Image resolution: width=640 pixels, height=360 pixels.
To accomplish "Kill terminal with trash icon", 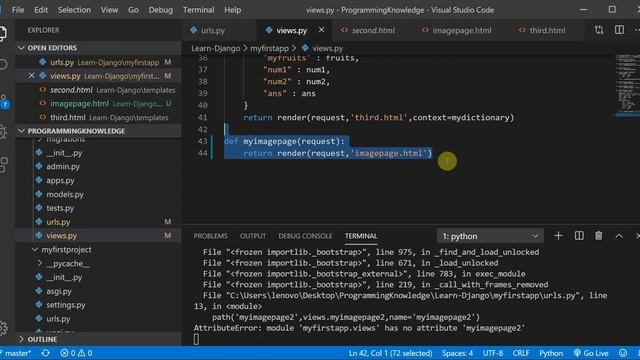I will (599, 236).
